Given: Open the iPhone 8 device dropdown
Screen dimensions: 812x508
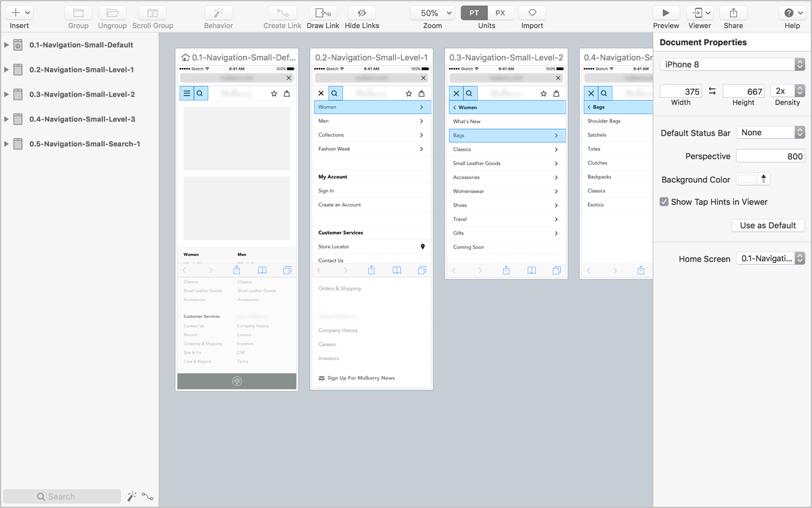Looking at the screenshot, I should coord(732,64).
